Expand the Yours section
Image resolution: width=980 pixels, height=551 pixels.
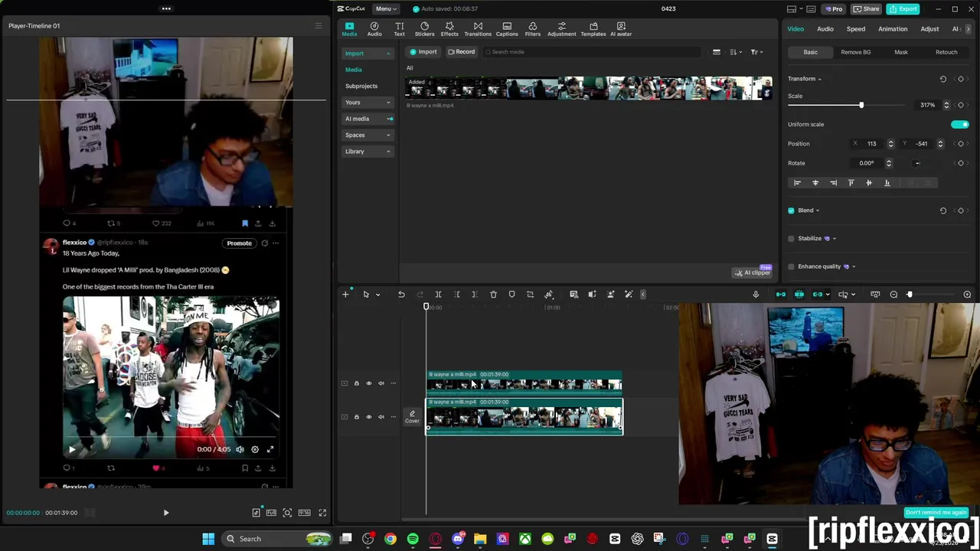[x=388, y=103]
